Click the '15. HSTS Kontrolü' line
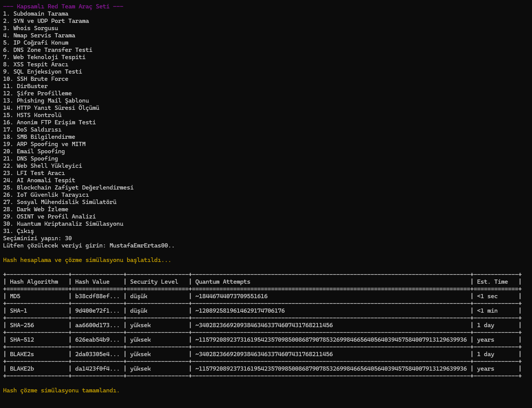This screenshot has width=532, height=408. (x=32, y=115)
